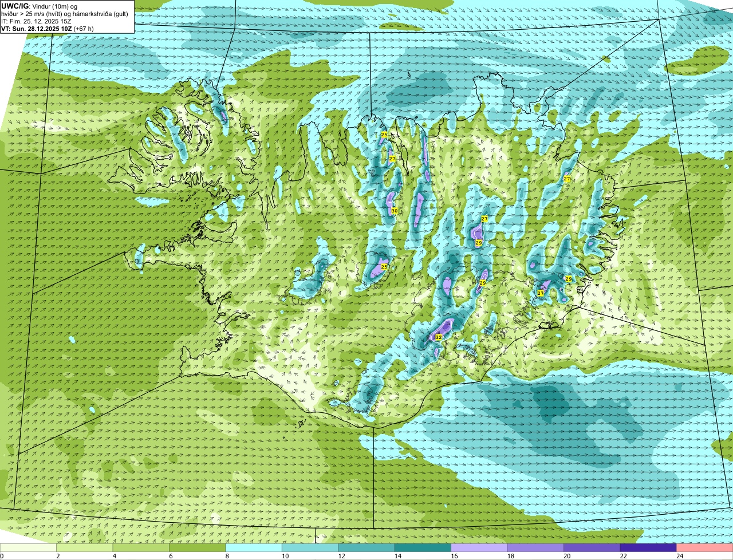Click the legend scale label 2
733x560 pixels.
[x=58, y=556]
